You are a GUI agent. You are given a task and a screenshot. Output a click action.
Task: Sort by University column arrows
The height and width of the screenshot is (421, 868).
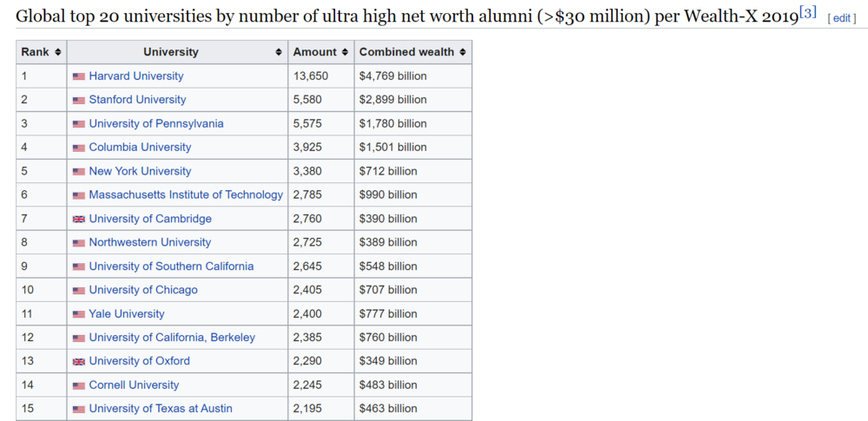279,52
